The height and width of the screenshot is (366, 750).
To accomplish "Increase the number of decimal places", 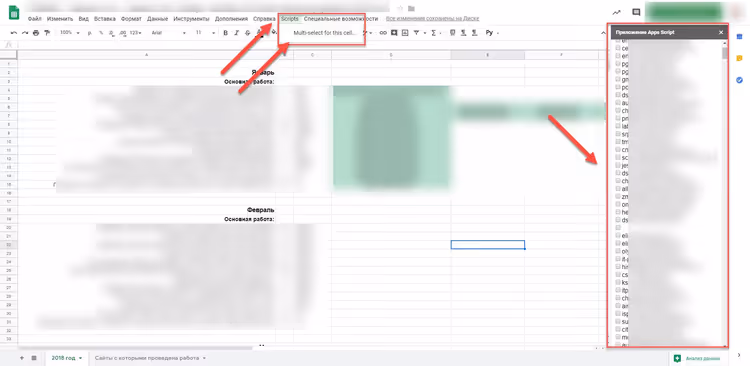I will [123, 33].
